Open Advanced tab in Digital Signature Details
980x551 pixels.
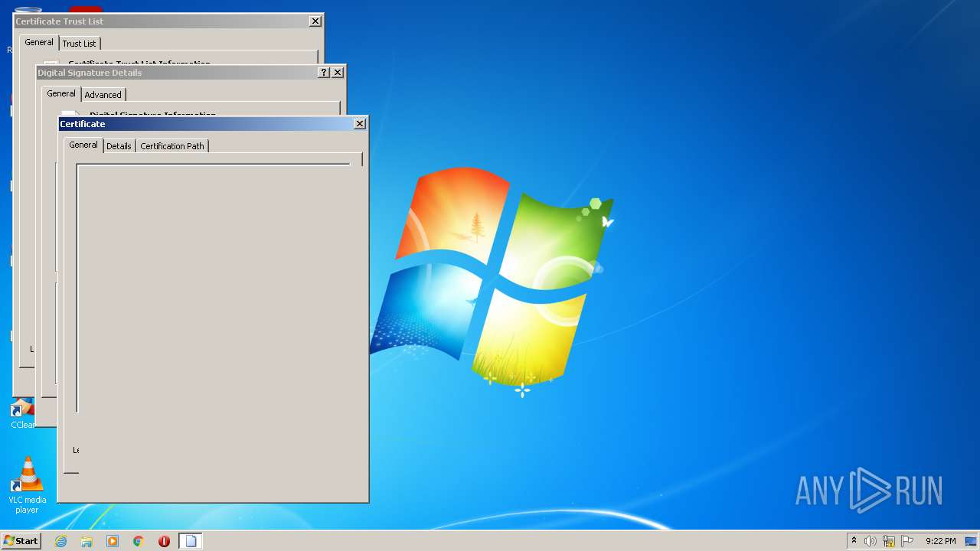pos(103,95)
